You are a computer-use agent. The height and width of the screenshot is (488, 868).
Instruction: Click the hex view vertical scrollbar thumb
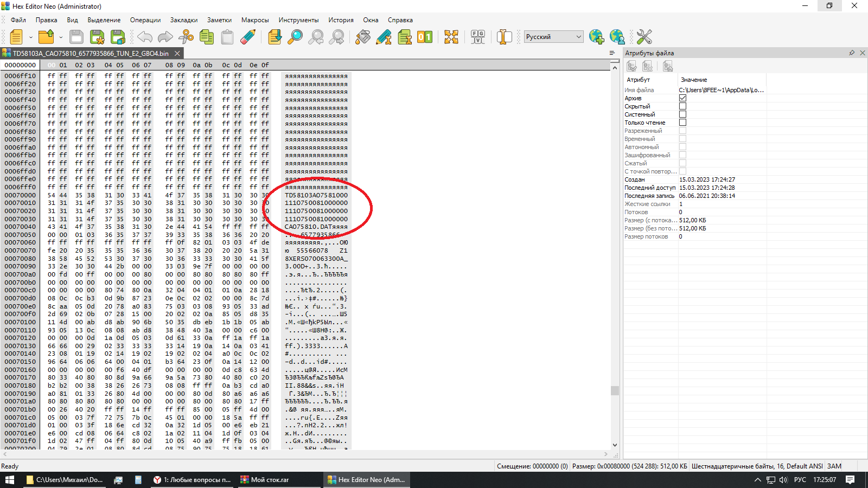[615, 390]
